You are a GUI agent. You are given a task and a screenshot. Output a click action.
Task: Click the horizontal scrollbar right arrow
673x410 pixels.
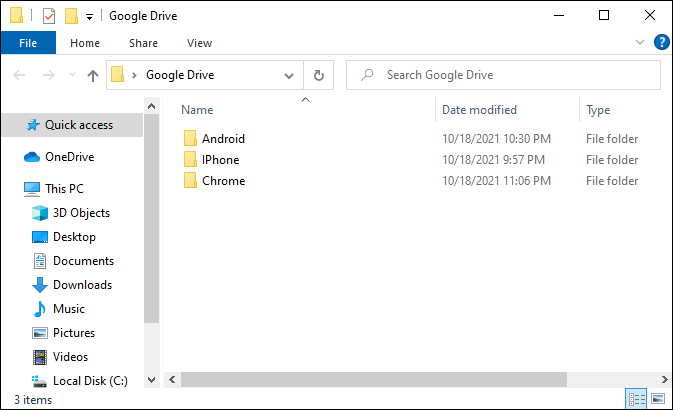point(664,380)
